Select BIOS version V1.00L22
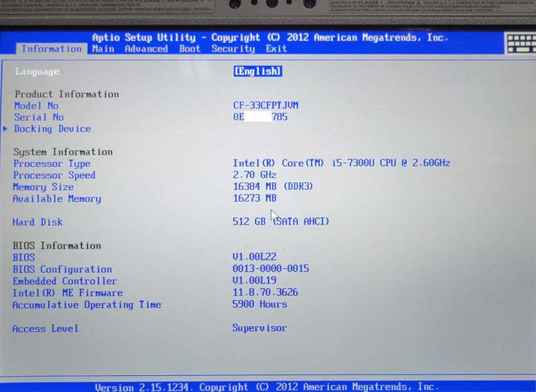The width and height of the screenshot is (536, 392). click(x=255, y=257)
